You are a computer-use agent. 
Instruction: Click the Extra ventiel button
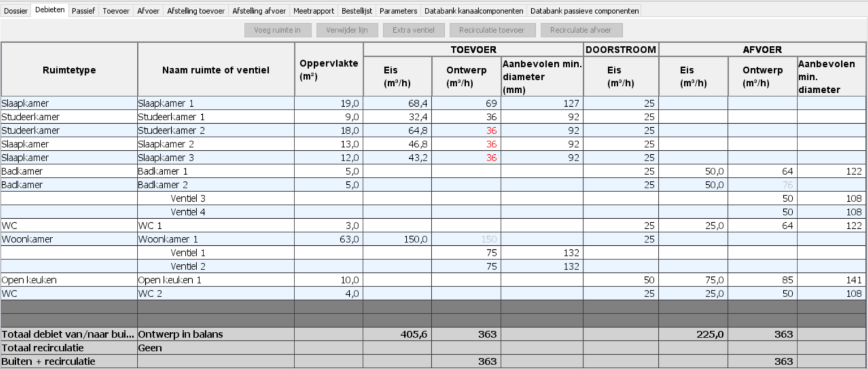click(413, 30)
